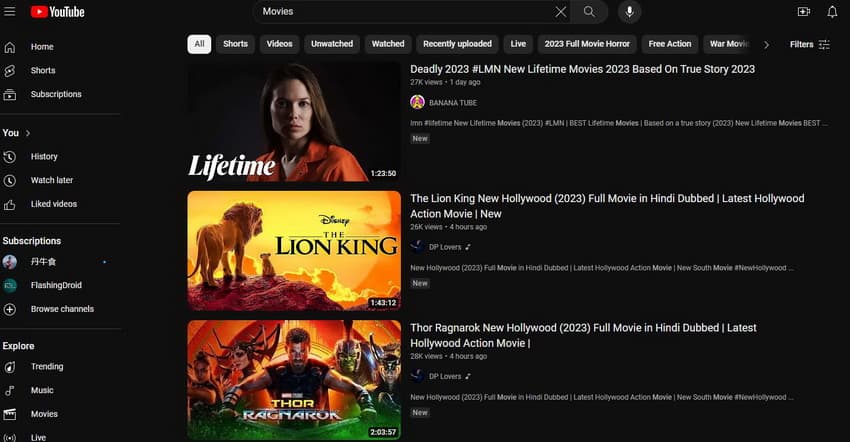Select the Watched filter chip
Image resolution: width=850 pixels, height=442 pixels.
tap(388, 44)
